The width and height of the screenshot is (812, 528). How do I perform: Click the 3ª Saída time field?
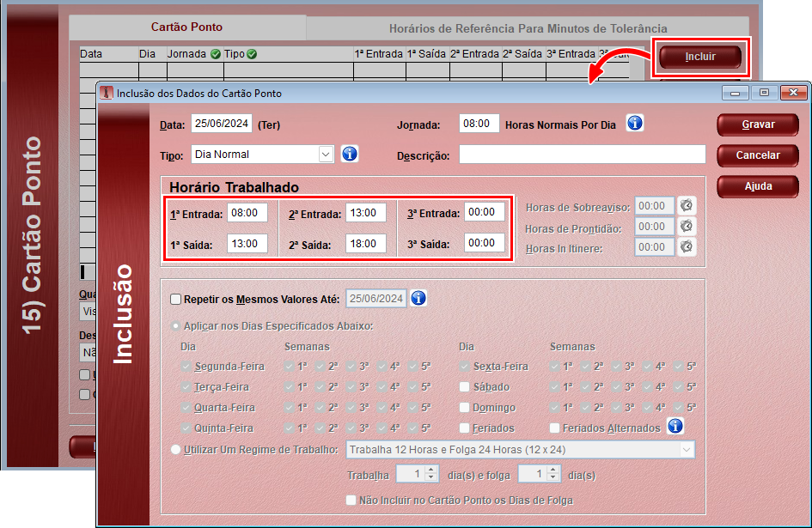(485, 243)
